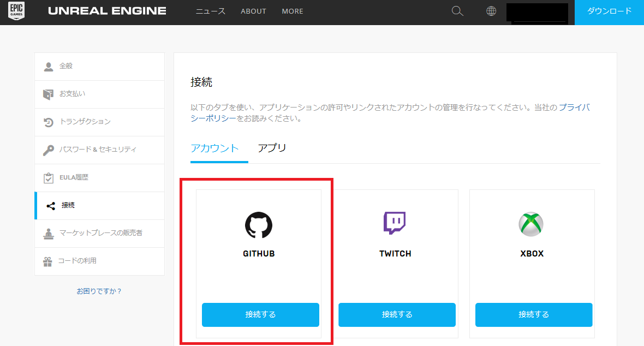
Task: Click the XBOX label text
Action: pyautogui.click(x=532, y=254)
